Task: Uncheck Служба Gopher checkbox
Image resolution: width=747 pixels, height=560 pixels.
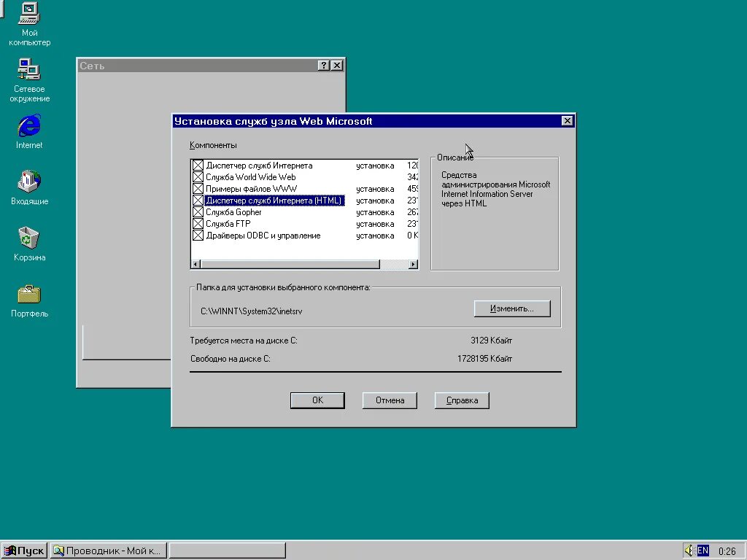Action: click(198, 212)
